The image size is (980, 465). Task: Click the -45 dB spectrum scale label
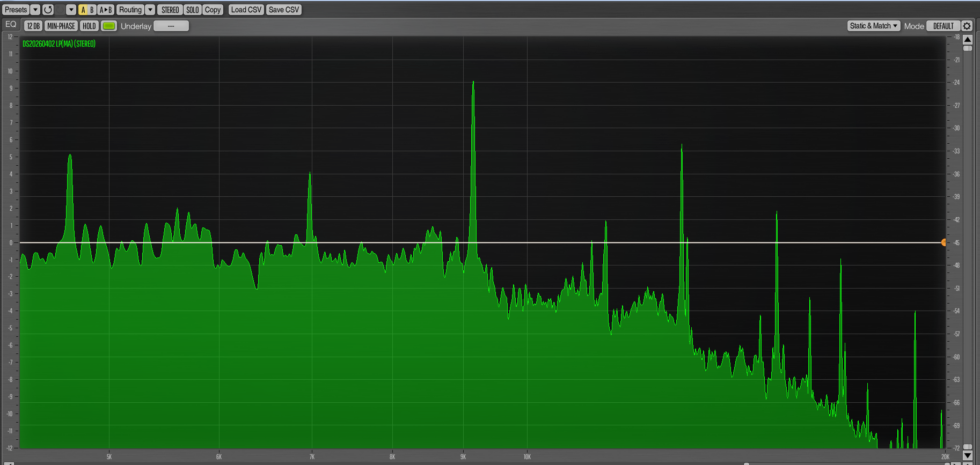pos(956,243)
